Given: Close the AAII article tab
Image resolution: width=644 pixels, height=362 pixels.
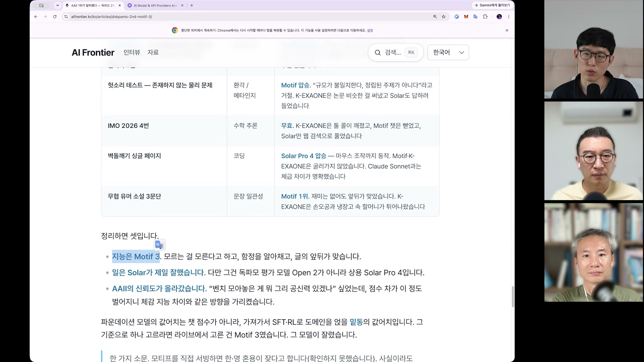Looking at the screenshot, I should pos(120,5).
